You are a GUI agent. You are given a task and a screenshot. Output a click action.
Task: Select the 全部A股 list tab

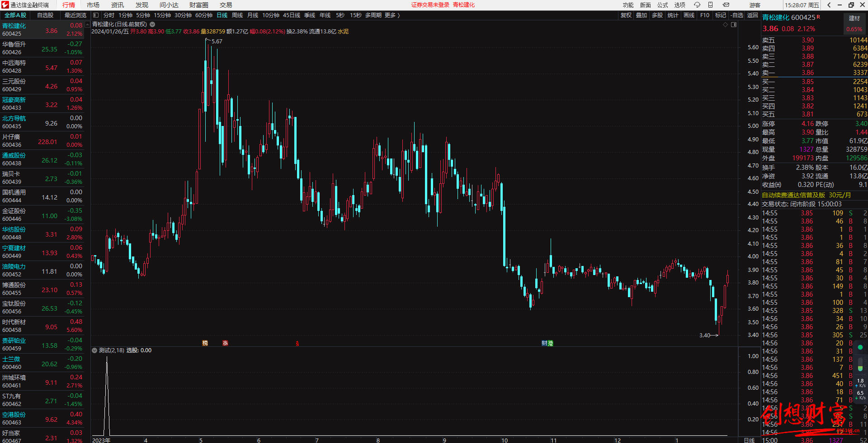(x=15, y=15)
